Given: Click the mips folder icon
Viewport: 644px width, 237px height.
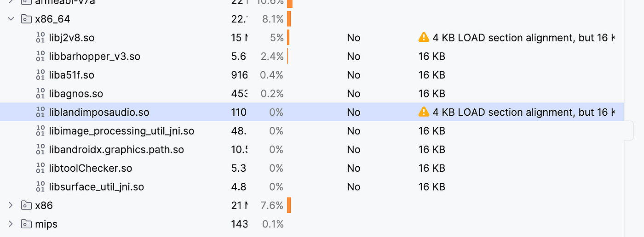Looking at the screenshot, I should pos(26,224).
